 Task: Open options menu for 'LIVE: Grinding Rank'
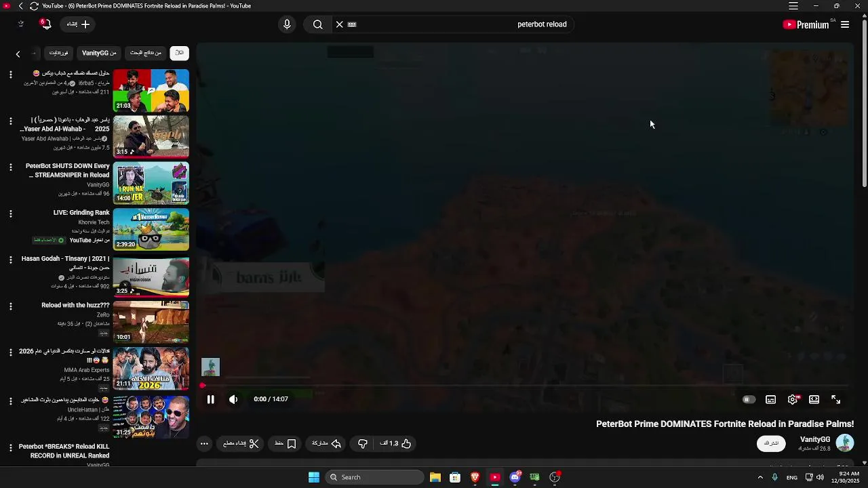pos(10,213)
